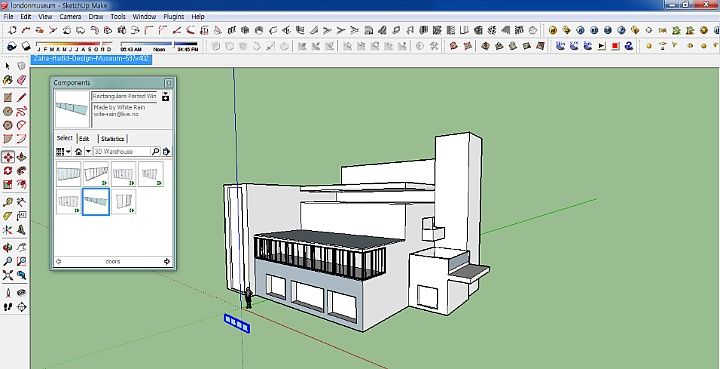
Task: Go back with the left arrow in Components
Action: tap(58, 262)
